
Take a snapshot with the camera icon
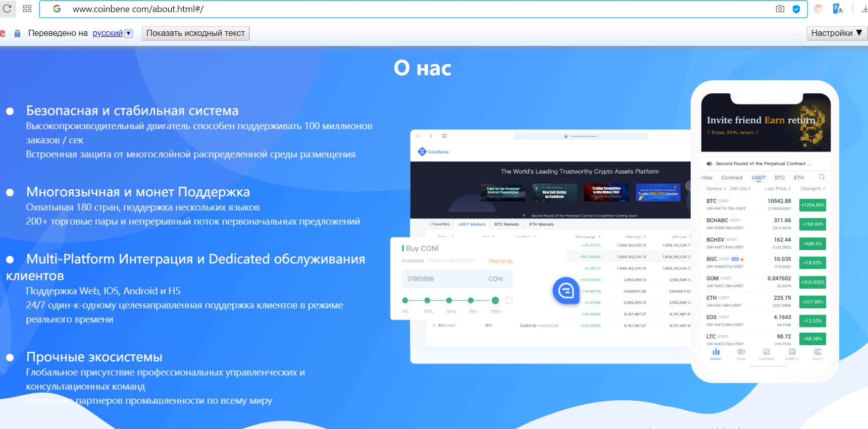coord(780,9)
